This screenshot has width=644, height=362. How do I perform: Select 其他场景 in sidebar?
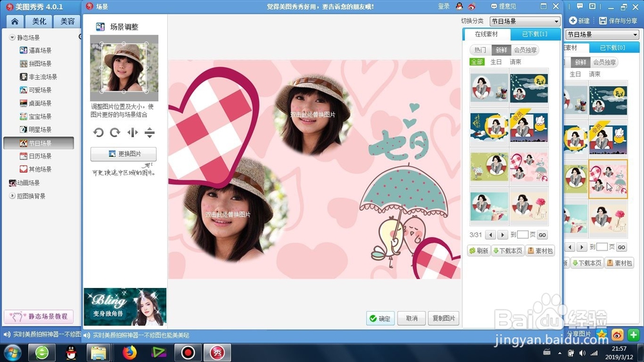35,169
